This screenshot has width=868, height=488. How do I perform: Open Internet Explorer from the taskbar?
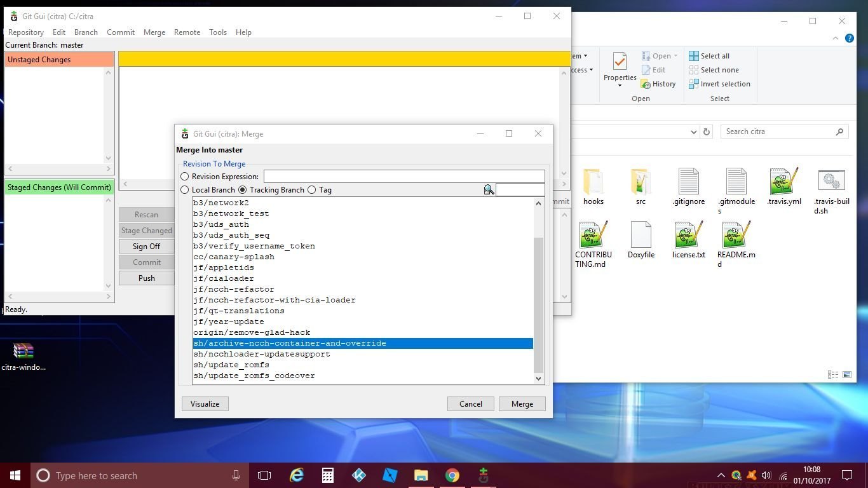click(x=297, y=475)
